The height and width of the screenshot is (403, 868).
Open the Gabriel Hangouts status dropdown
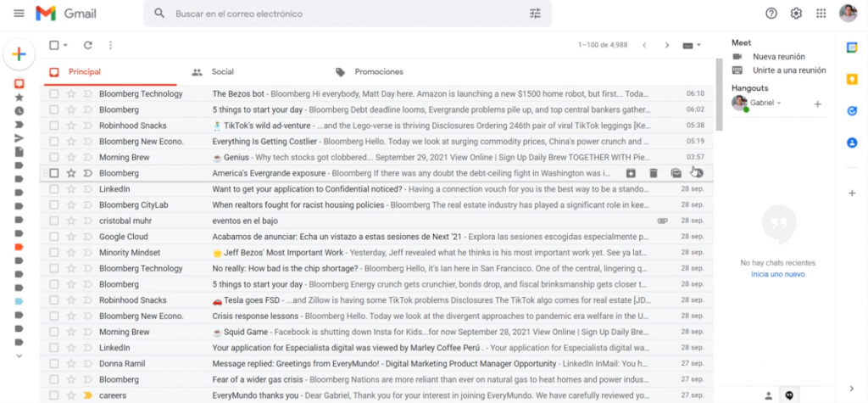778,103
